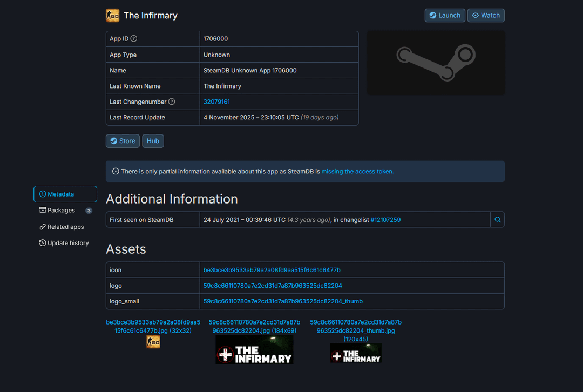Switch to the Packages sidebar tab

[65, 211]
